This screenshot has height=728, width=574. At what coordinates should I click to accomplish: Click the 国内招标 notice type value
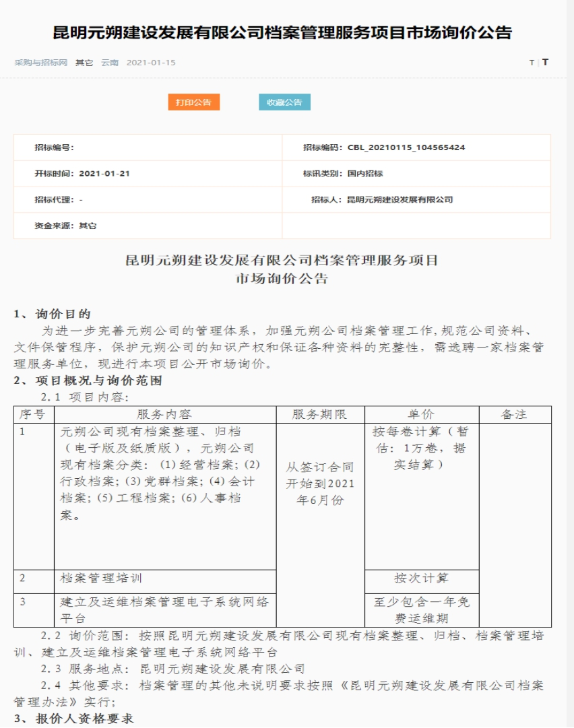(365, 174)
